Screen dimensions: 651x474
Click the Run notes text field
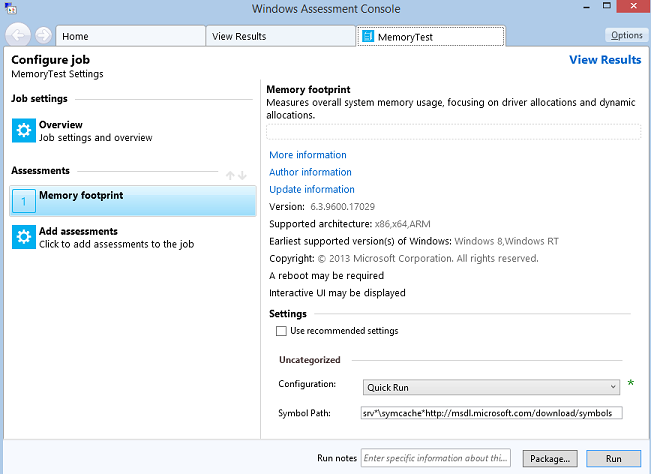pos(436,458)
